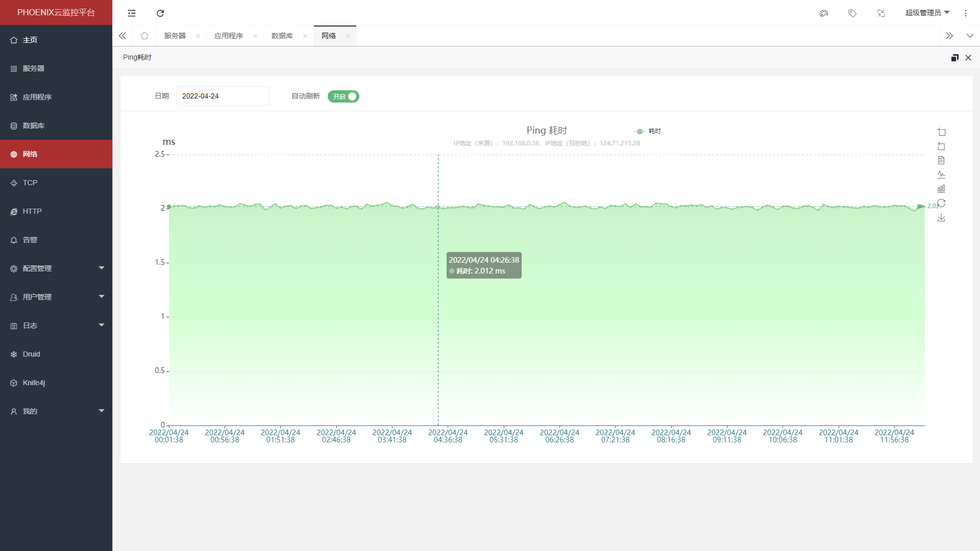Click the top bar refresh icon

point(160,13)
